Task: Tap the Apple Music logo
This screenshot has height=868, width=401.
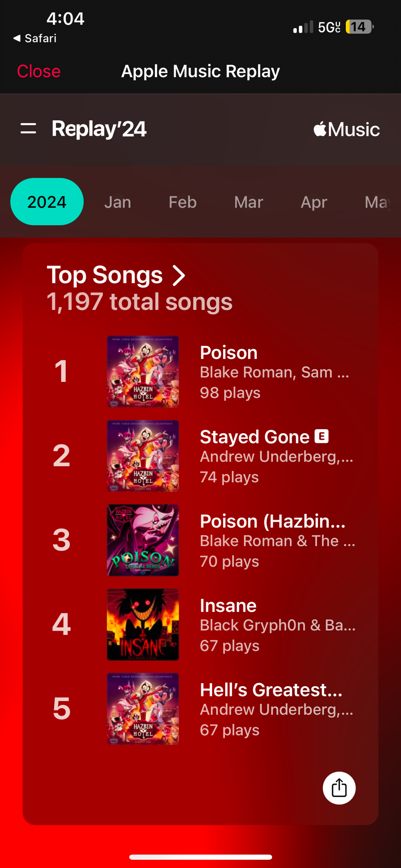Action: pyautogui.click(x=346, y=129)
